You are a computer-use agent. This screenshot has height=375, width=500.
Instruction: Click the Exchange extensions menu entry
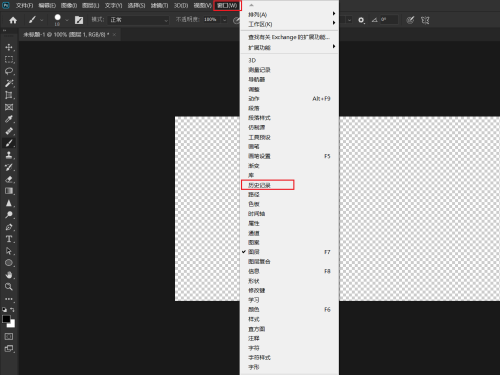[x=289, y=37]
